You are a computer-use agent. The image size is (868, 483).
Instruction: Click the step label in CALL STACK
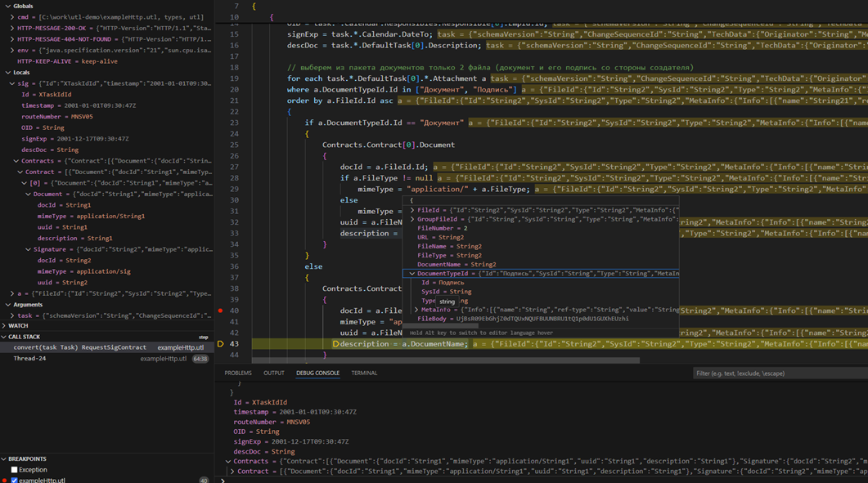tap(203, 337)
